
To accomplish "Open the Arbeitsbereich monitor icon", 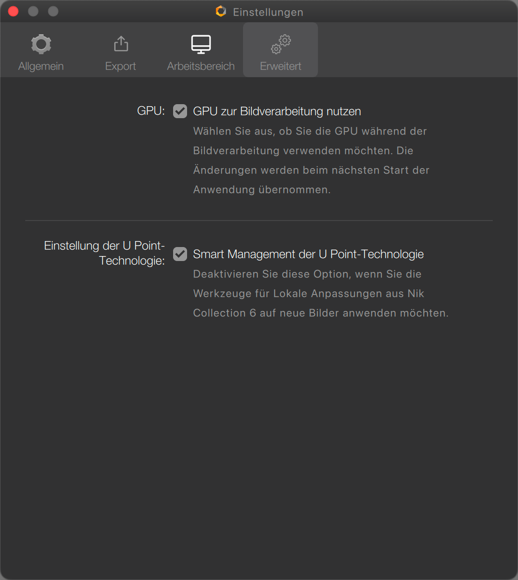I will (x=201, y=44).
